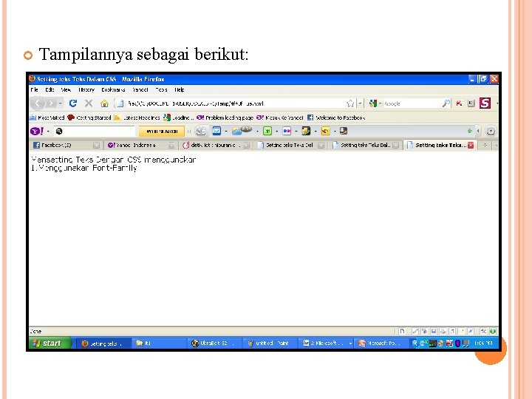Click in the Google search field
Viewport: 532px width, 399px height.
(412, 103)
